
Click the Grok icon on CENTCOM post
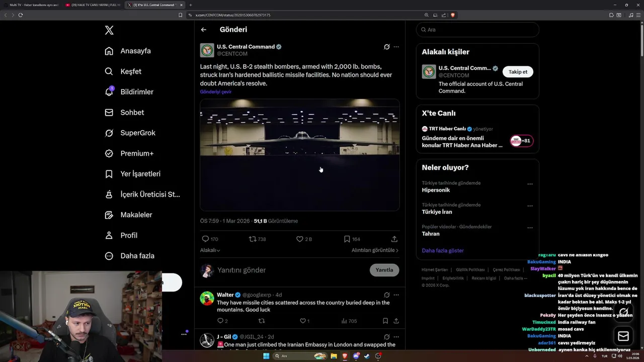pos(386,47)
